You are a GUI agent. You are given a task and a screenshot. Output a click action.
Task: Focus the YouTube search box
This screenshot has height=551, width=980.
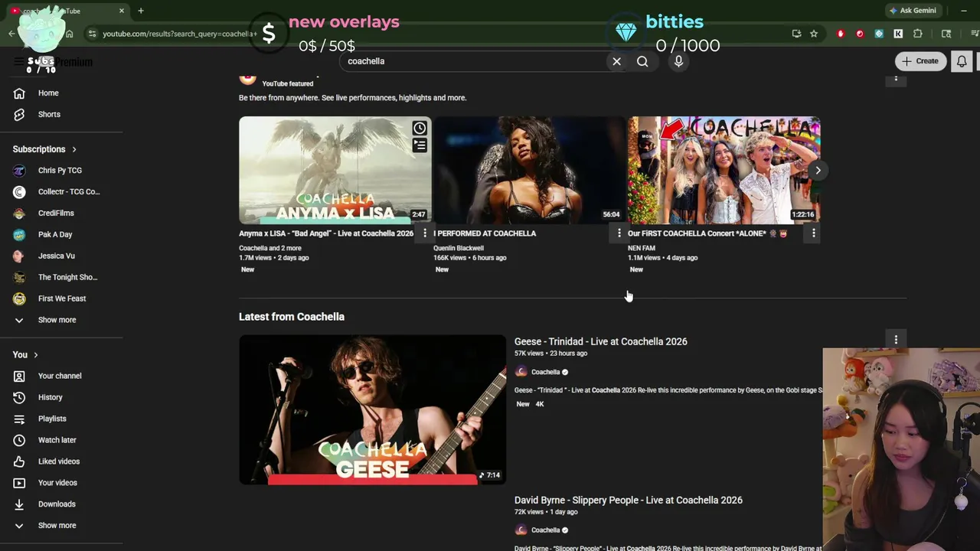(x=475, y=61)
